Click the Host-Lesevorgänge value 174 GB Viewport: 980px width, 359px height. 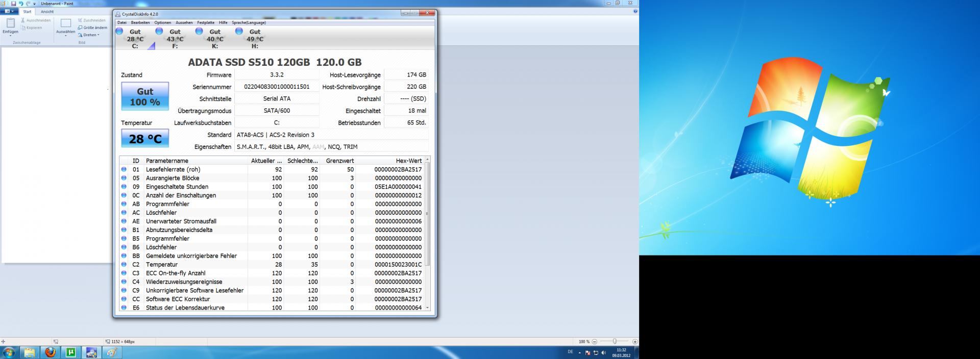pos(406,75)
